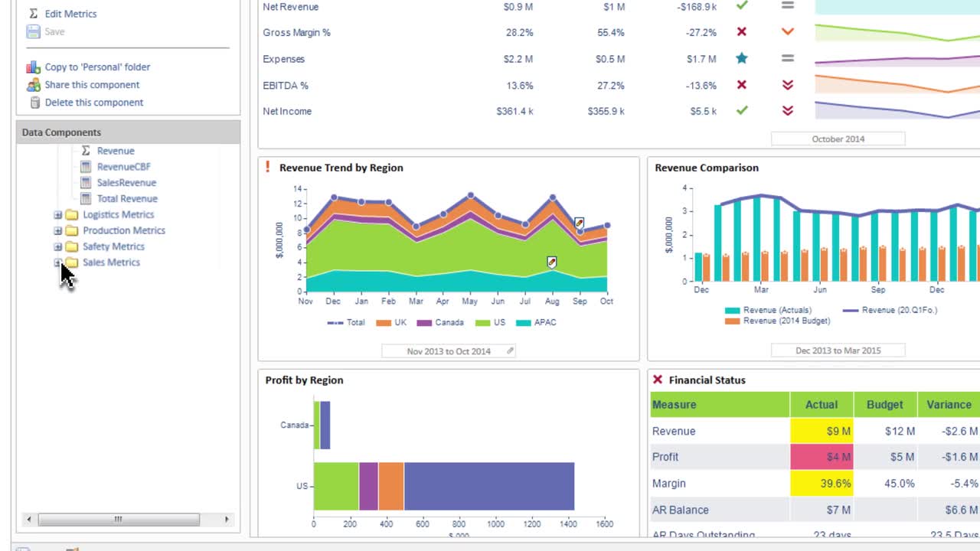Click the Logistics Metrics folder icon
The height and width of the screenshot is (551, 980).
tap(71, 215)
